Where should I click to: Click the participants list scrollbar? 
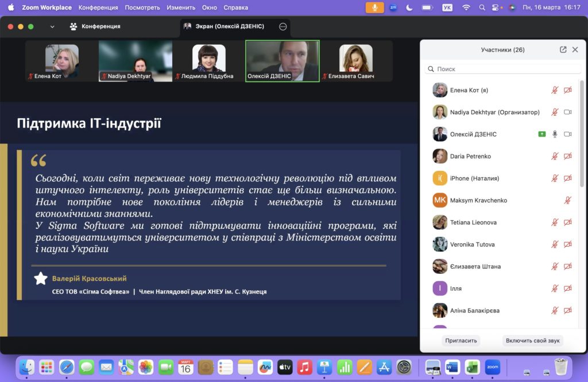point(582,132)
